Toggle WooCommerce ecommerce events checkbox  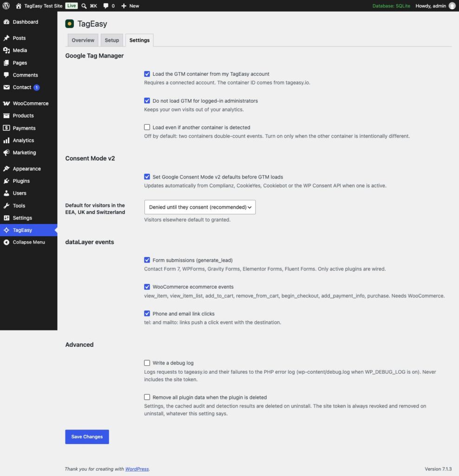[147, 287]
